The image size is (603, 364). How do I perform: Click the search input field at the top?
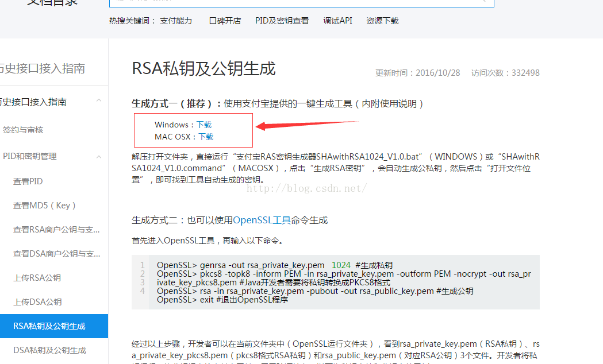pyautogui.click(x=299, y=2)
